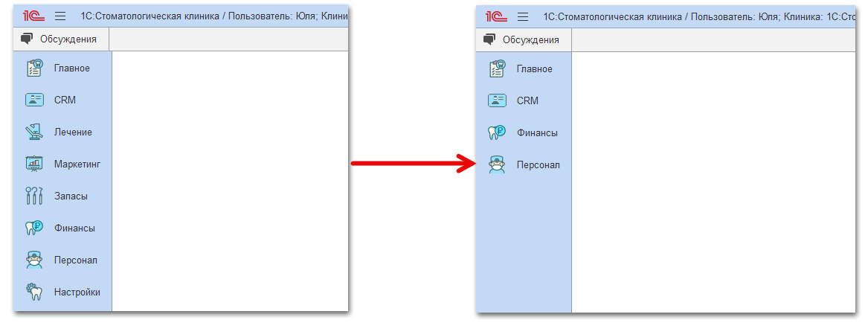Click the Финансы tooth icon in right window

pos(497,133)
